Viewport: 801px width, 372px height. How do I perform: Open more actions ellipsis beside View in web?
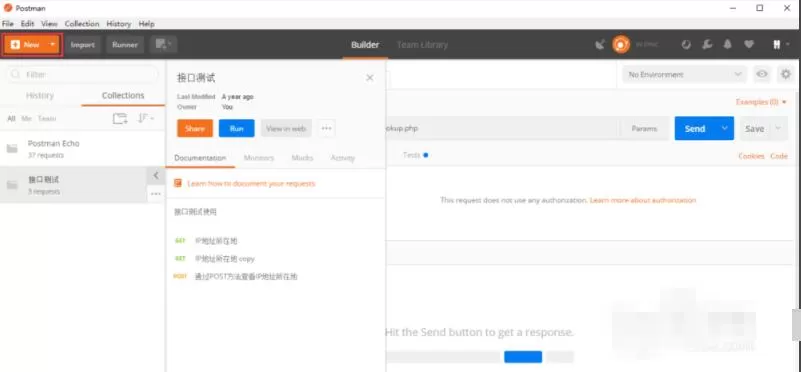(x=326, y=128)
